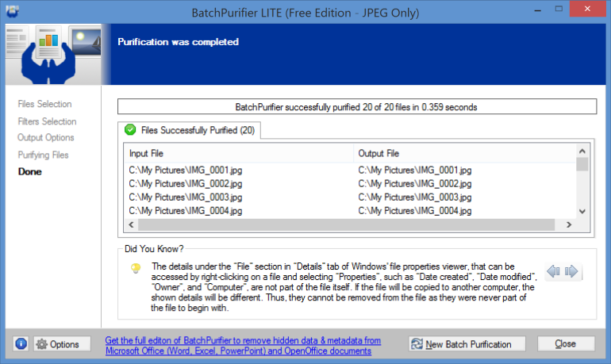Viewport: 611px width, 364px height.
Task: Close the window with the red X
Action: [587, 9]
